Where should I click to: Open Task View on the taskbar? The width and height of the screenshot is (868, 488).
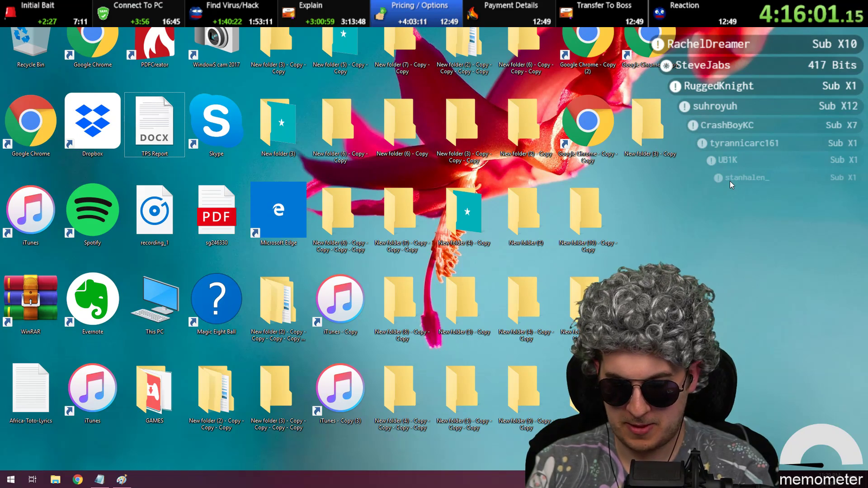pyautogui.click(x=33, y=479)
